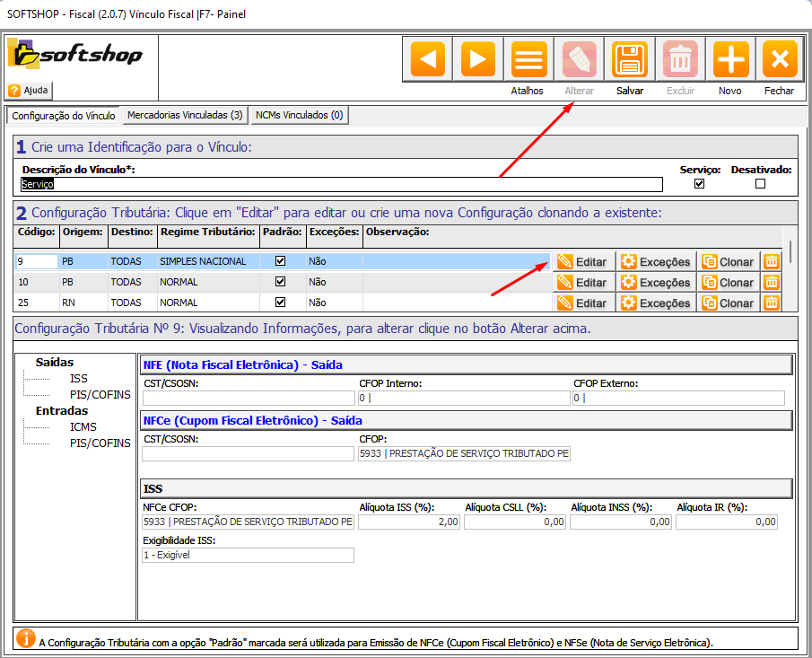Create new record with Novo plus icon

(730, 60)
